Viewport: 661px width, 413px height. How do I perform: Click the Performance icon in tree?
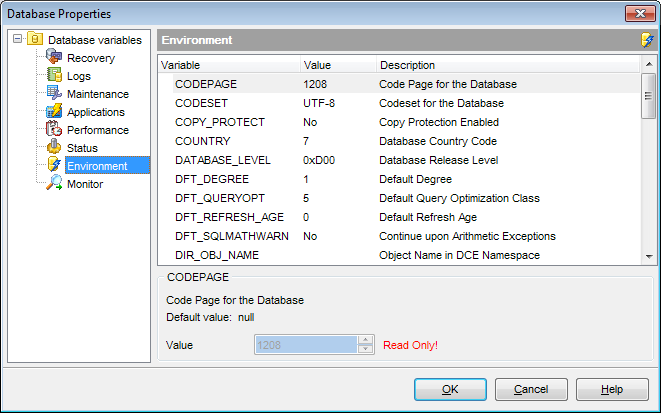click(x=55, y=130)
